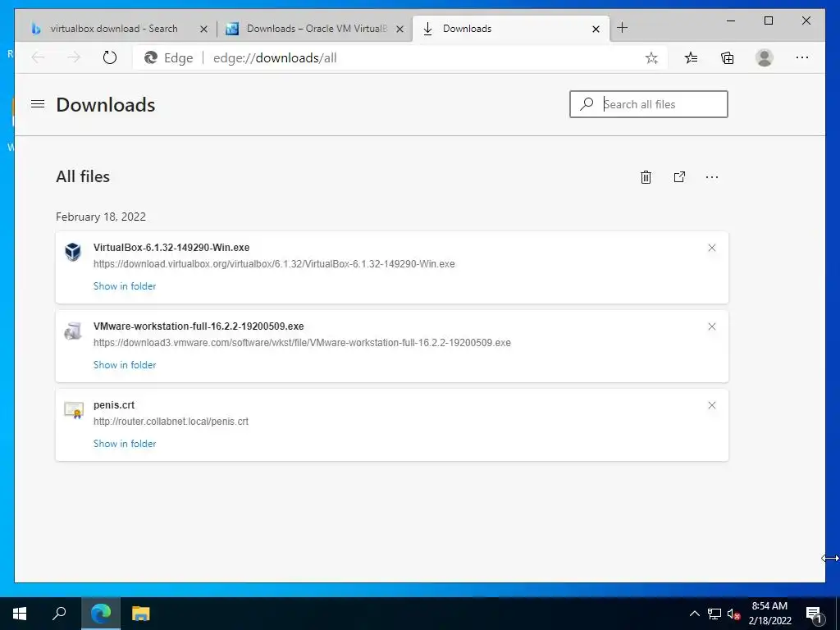
Task: Open File Explorer from the taskbar
Action: [x=141, y=614]
